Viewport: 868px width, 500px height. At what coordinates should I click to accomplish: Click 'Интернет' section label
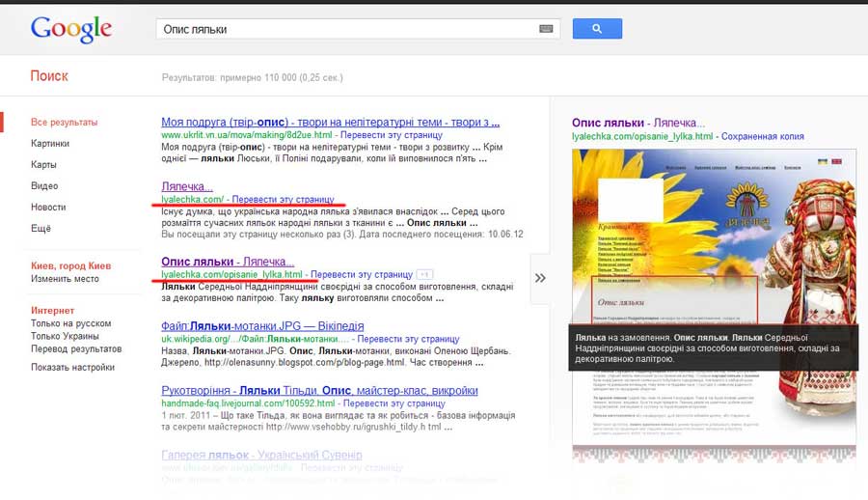coord(53,311)
